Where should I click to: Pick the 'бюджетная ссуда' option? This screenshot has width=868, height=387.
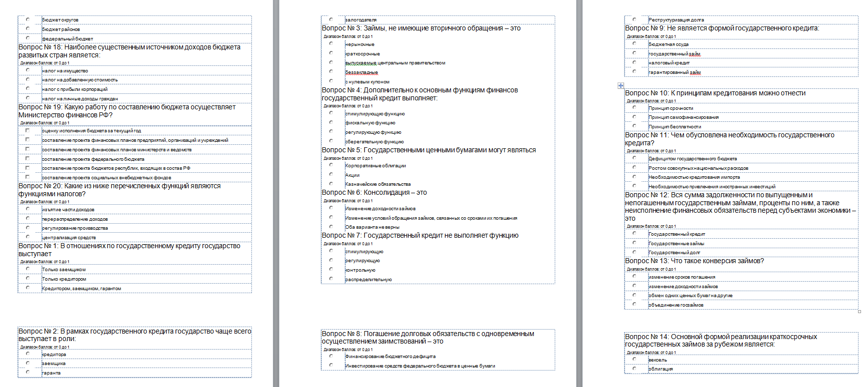click(635, 43)
